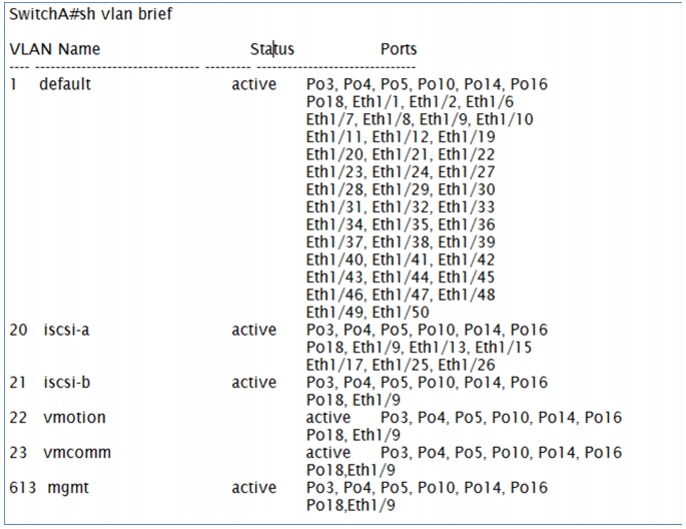Click the 'Eth1/40, Eth1/41, Eth1/42' ports line

pyautogui.click(x=400, y=259)
